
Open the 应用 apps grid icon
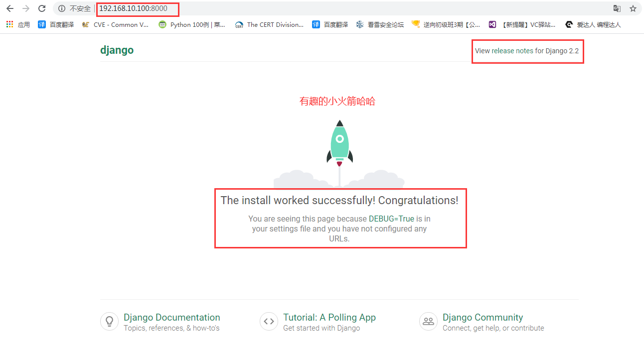pos(10,24)
